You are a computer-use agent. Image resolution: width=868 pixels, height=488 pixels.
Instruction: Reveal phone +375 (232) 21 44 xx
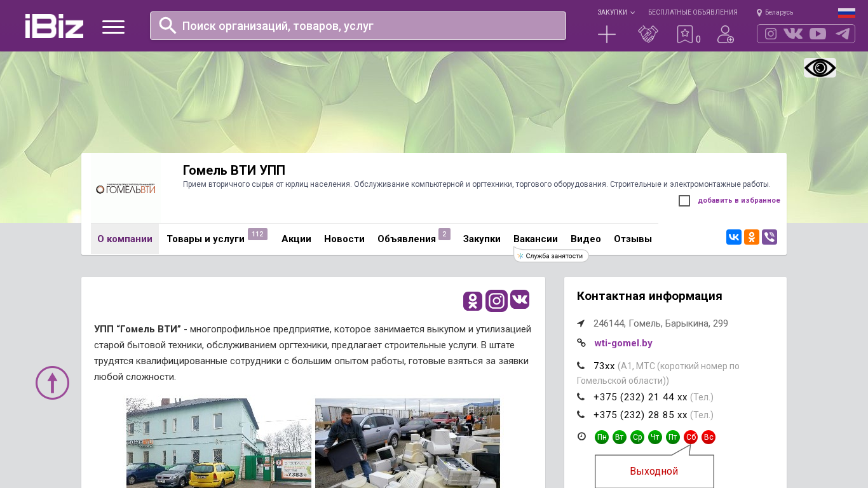coord(641,397)
